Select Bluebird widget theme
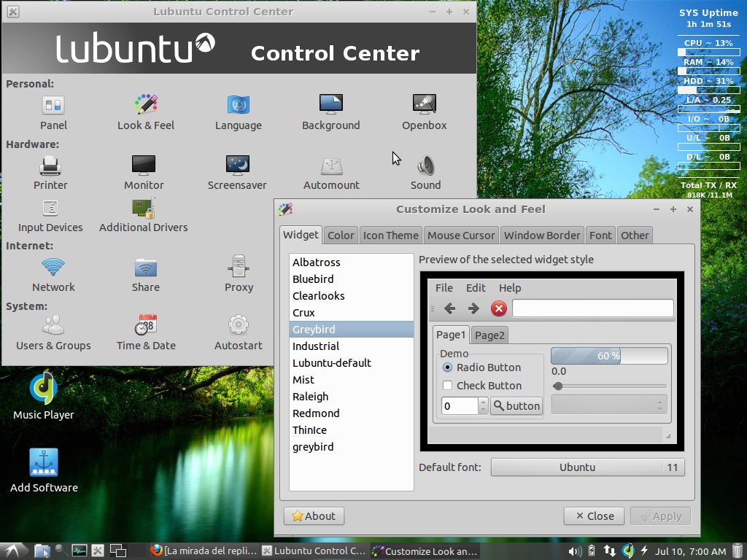Screen dimensions: 747x560 tap(351, 279)
